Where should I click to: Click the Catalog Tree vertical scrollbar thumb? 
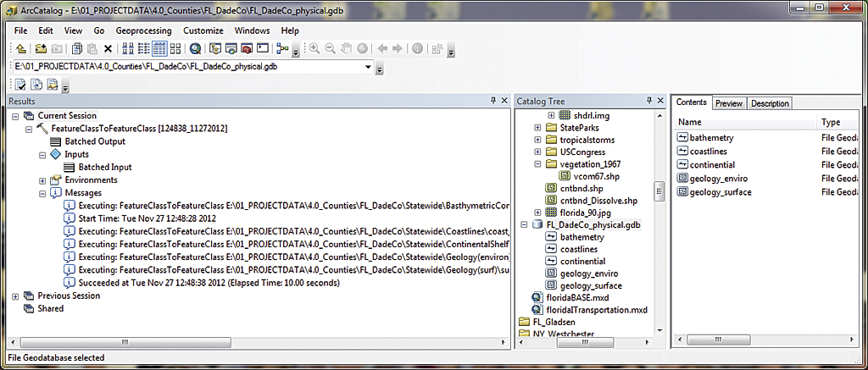(659, 192)
